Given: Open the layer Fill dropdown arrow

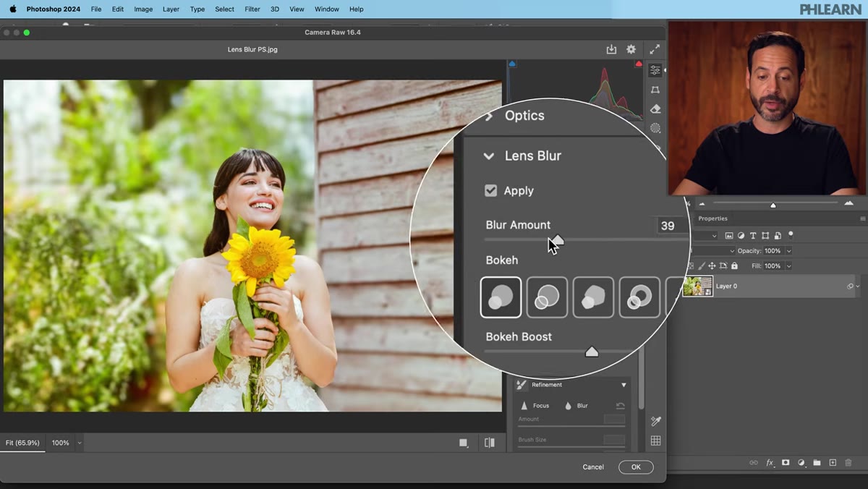Looking at the screenshot, I should coord(788,266).
